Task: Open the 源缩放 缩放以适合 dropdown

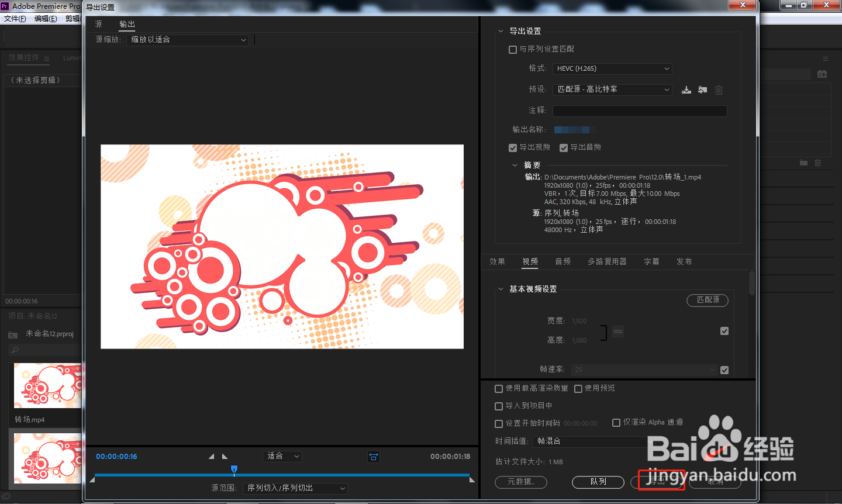Action: point(188,40)
